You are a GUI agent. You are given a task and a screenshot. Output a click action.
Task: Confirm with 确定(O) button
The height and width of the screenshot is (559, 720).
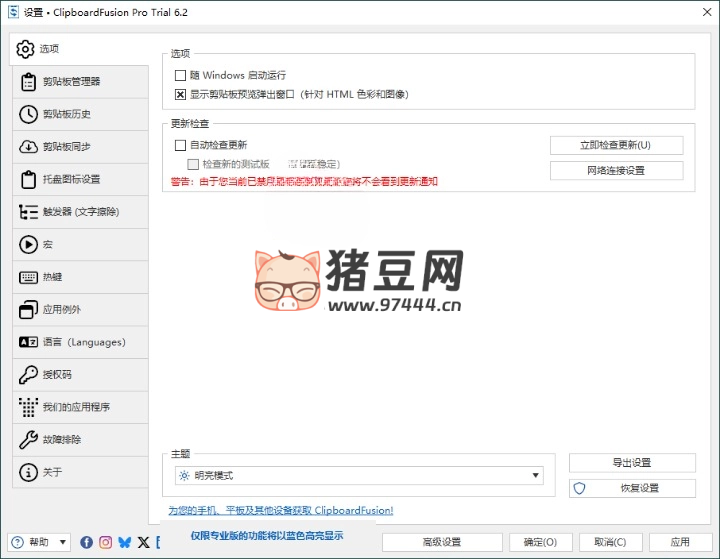pos(540,542)
